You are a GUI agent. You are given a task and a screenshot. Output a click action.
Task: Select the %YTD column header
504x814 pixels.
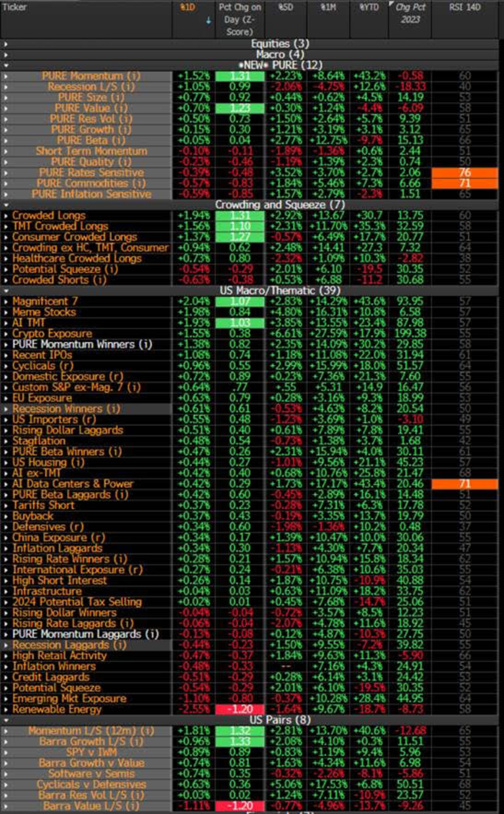coord(368,7)
